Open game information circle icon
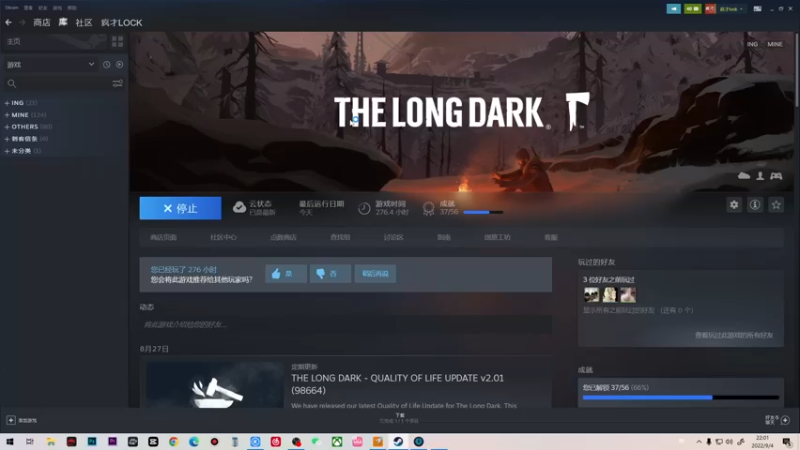This screenshot has height=450, width=800. (x=755, y=205)
